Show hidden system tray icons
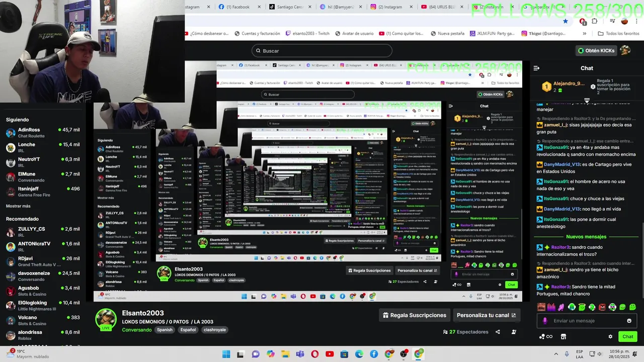The image size is (644, 362). 556,354
